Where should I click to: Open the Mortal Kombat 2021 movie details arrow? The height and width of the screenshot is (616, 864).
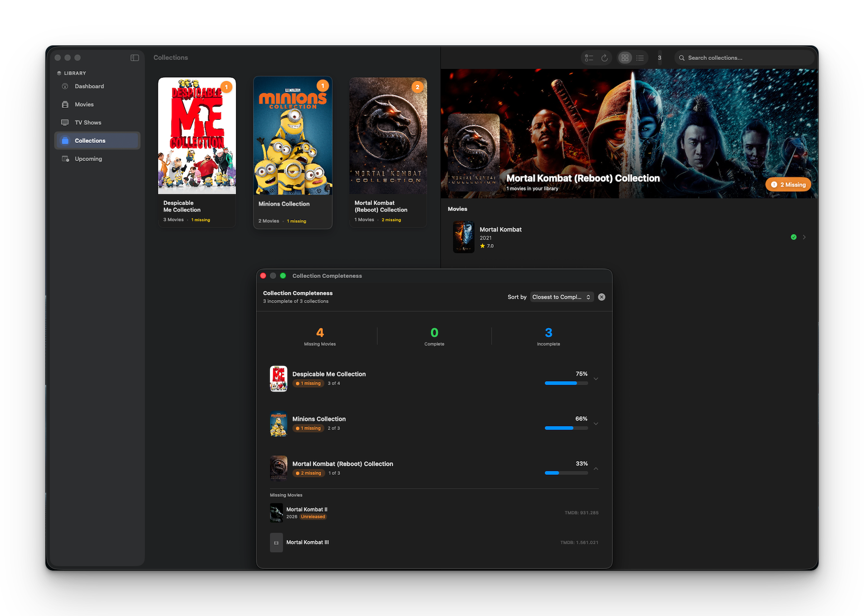click(x=804, y=237)
